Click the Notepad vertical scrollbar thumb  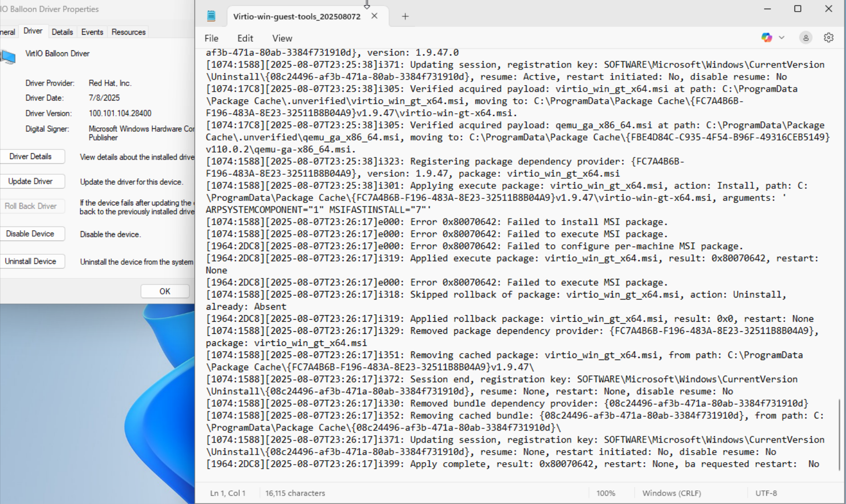[x=839, y=434]
